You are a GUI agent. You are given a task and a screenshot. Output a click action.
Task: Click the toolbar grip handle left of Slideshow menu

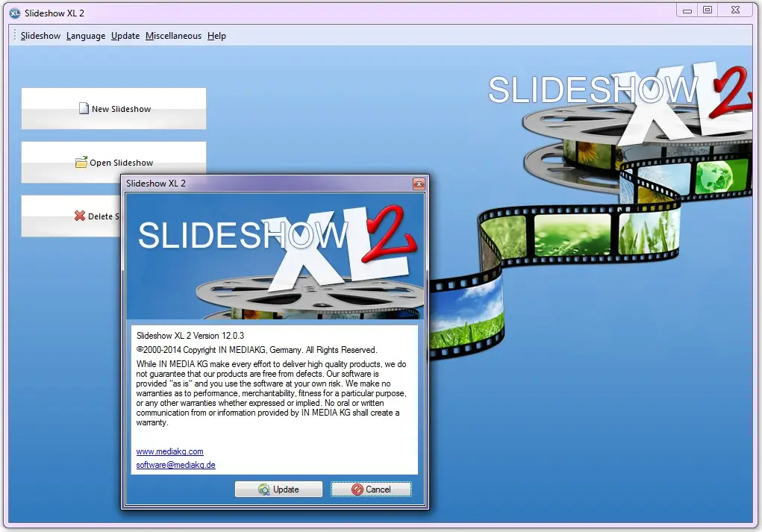[x=15, y=35]
